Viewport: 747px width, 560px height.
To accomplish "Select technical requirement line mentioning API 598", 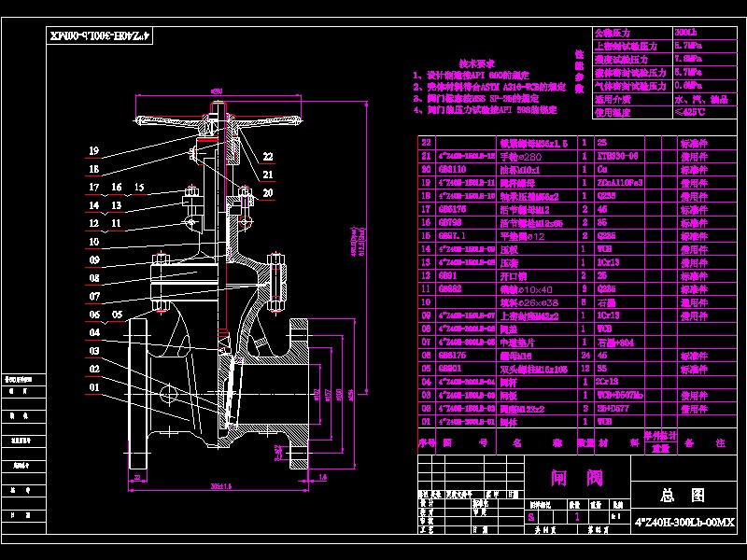I will (x=486, y=109).
